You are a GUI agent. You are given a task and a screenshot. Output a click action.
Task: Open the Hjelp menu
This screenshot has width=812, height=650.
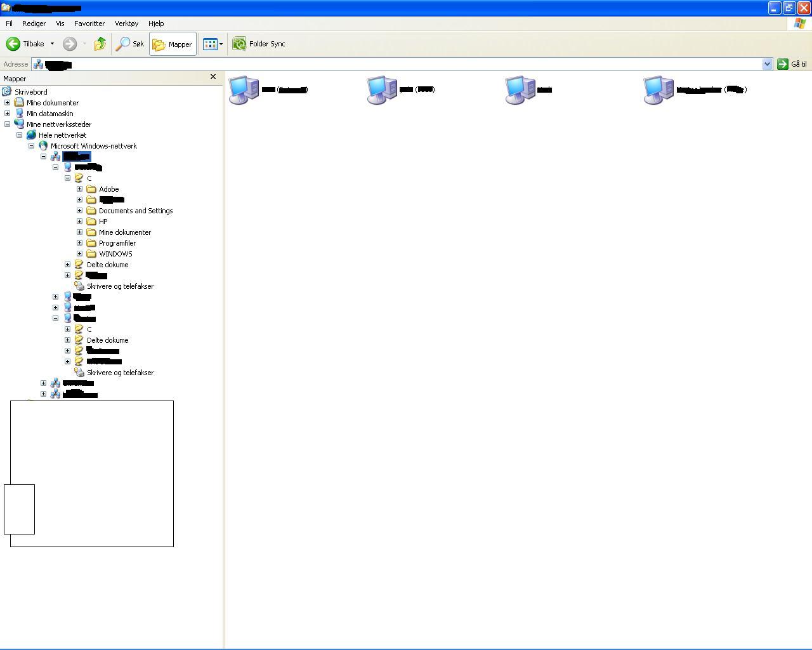(x=156, y=23)
